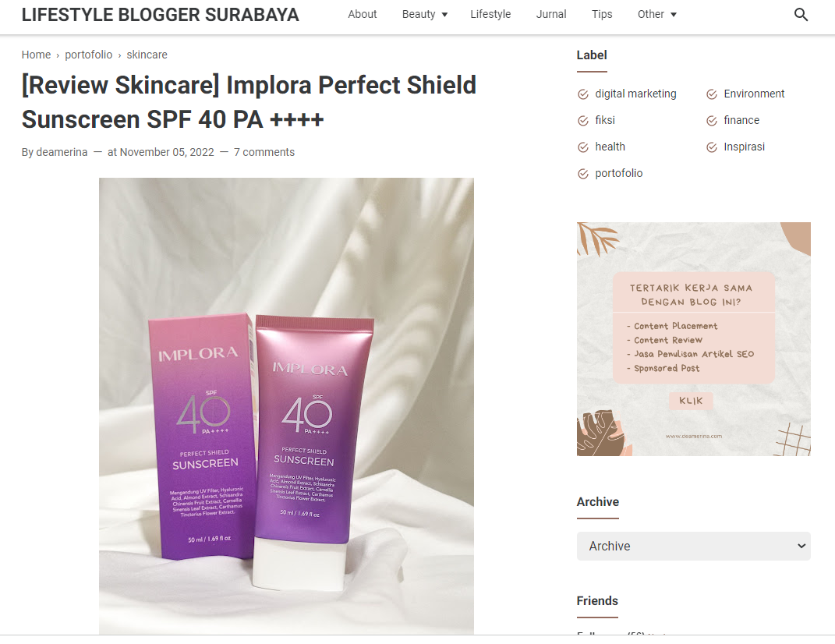This screenshot has height=644, width=835.
Task: Open the Jurnal menu item
Action: click(x=551, y=14)
